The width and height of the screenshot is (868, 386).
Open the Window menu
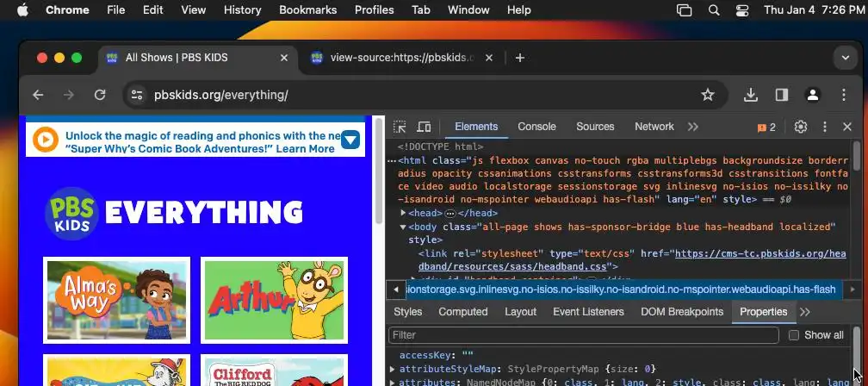click(468, 10)
